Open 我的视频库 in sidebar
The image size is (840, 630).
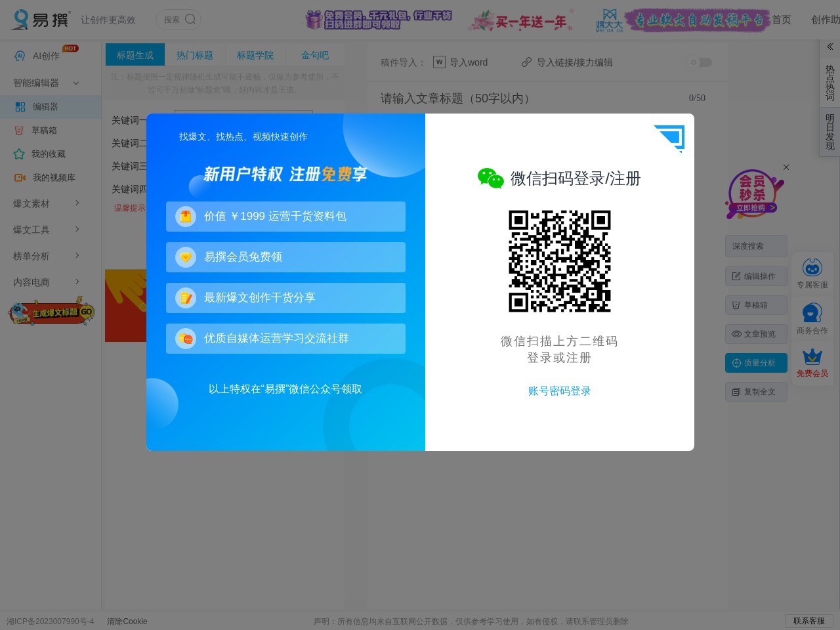click(52, 178)
